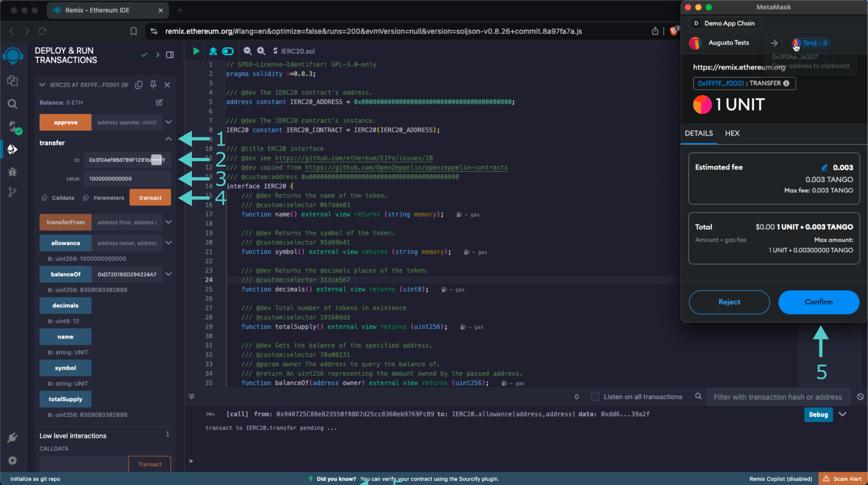Open the Deploy & run sidebar icon
The image size is (868, 485).
(12, 149)
